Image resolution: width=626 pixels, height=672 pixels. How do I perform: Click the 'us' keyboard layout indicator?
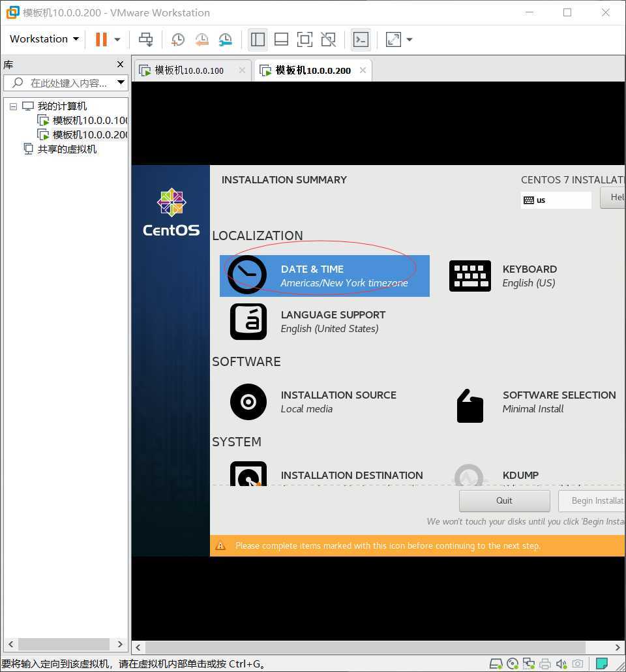pyautogui.click(x=556, y=200)
